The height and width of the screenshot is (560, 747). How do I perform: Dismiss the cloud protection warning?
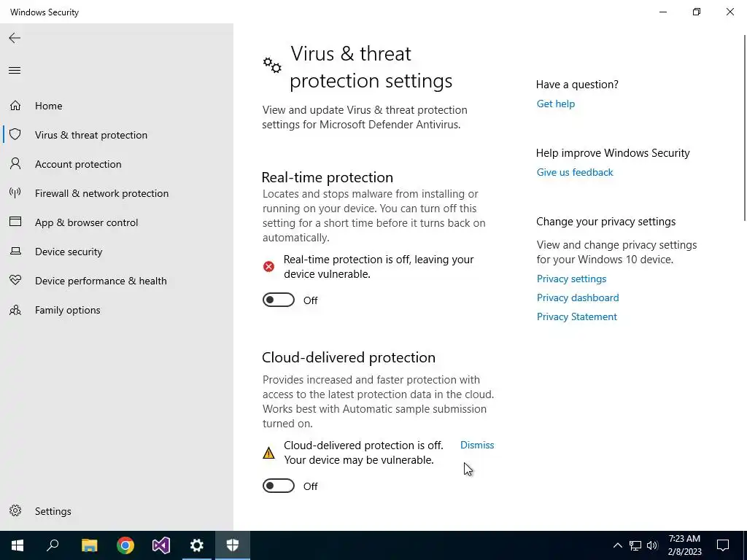coord(477,445)
